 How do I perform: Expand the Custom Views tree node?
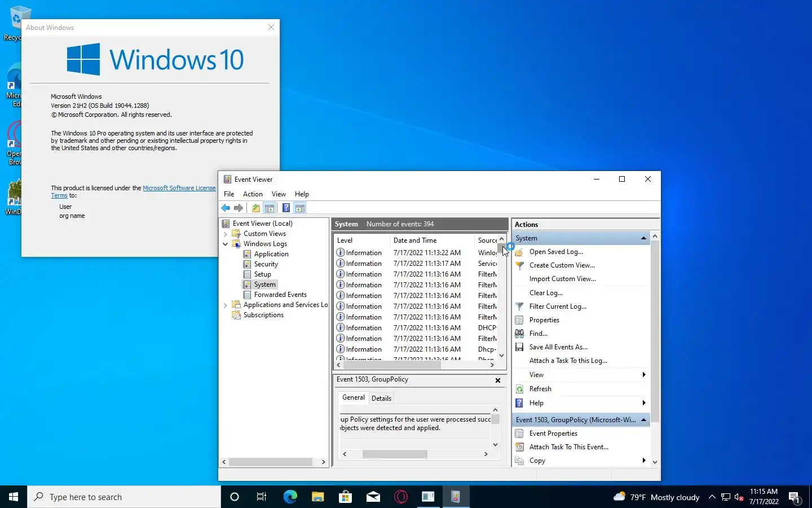click(226, 234)
